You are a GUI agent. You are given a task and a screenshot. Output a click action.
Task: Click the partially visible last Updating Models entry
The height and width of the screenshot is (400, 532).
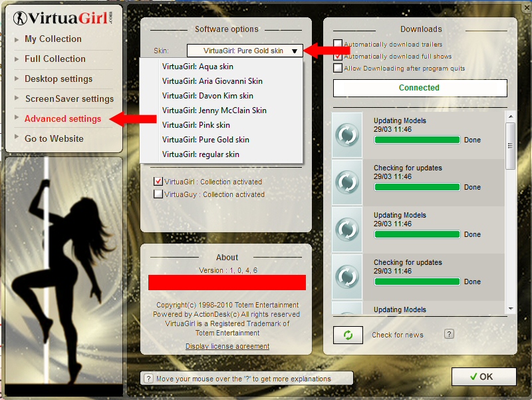[x=418, y=307]
